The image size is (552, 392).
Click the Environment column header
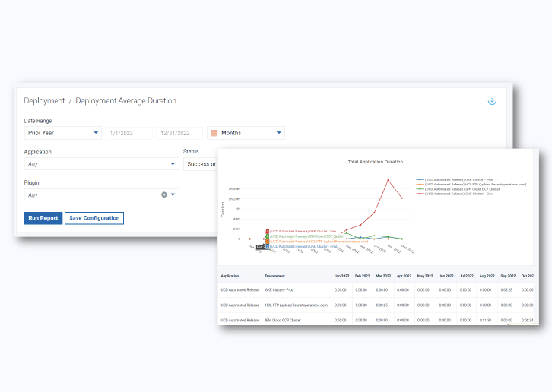(275, 276)
